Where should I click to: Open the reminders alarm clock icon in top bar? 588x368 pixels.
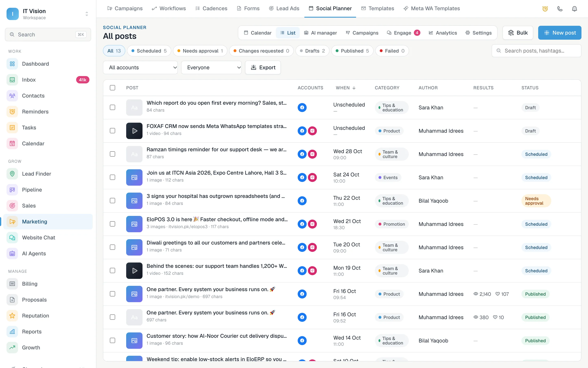pyautogui.click(x=545, y=9)
